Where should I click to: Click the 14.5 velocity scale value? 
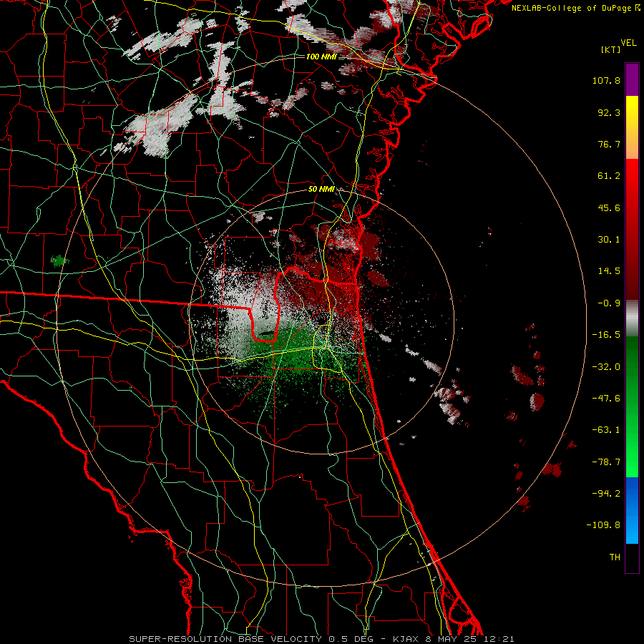(609, 271)
